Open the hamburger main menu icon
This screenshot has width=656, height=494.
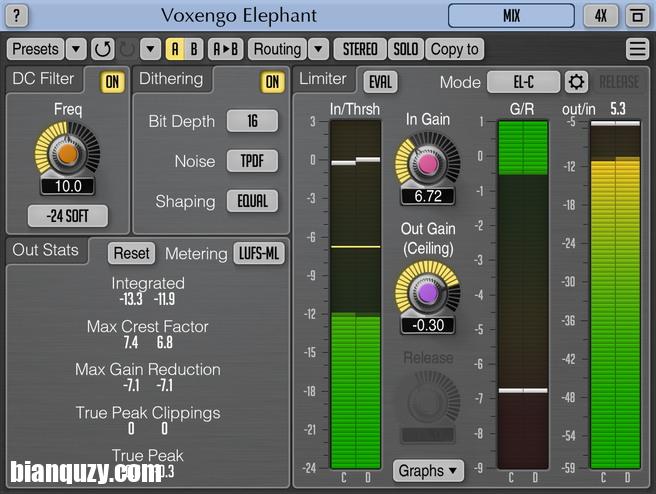click(x=637, y=49)
